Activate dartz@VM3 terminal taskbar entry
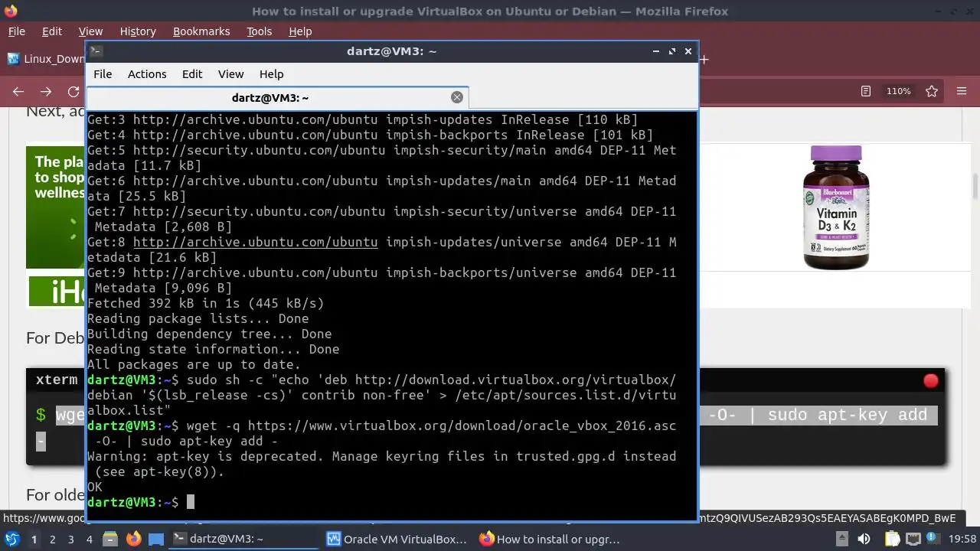 tap(244, 539)
